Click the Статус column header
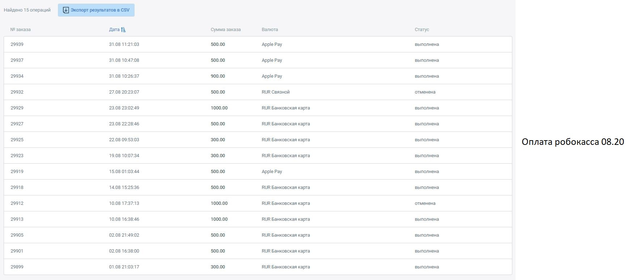Screen dimensions: 644x280 coord(421,30)
